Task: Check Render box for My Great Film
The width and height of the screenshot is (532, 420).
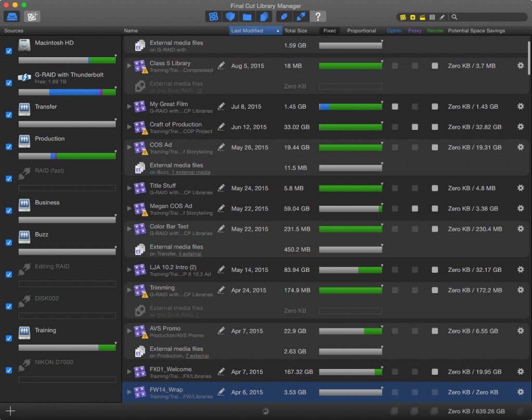Action: [435, 107]
